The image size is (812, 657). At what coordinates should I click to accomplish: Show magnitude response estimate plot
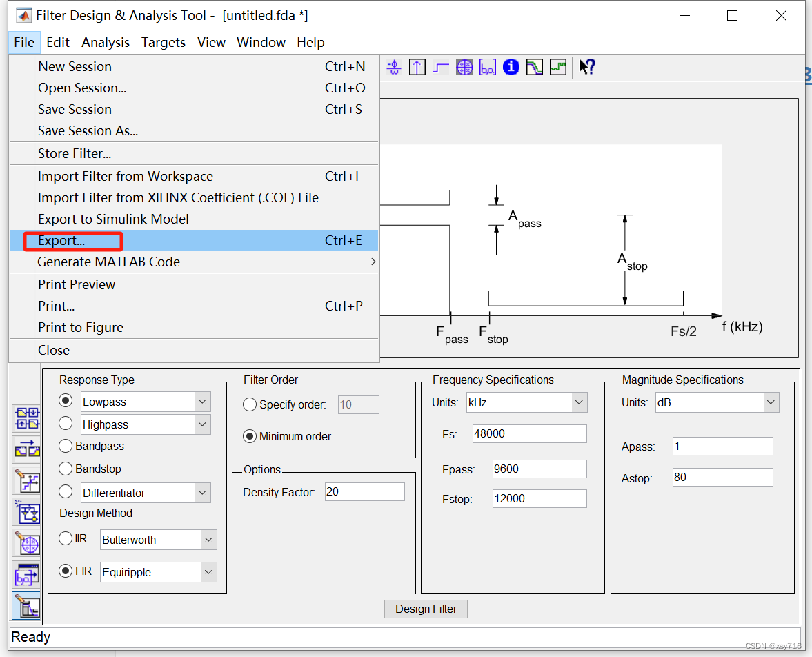click(535, 67)
